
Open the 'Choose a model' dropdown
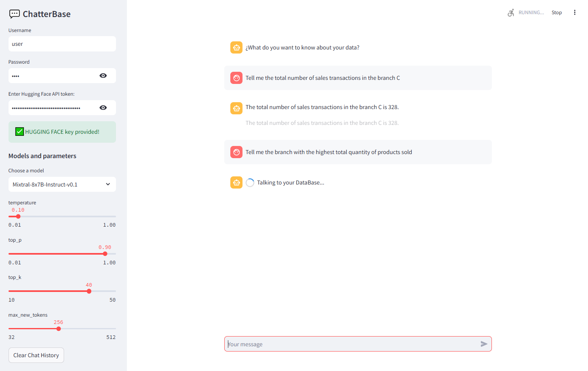(62, 184)
